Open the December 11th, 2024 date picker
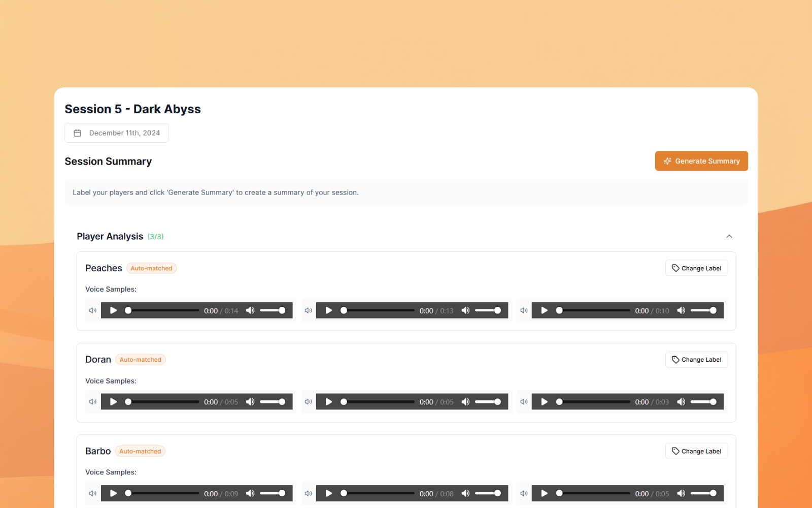The width and height of the screenshot is (812, 508). pos(117,133)
